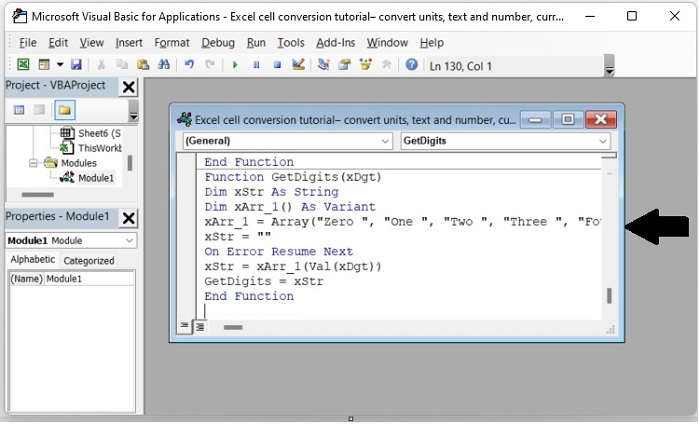
Task: Switch to Full Module View button
Action: 200,327
